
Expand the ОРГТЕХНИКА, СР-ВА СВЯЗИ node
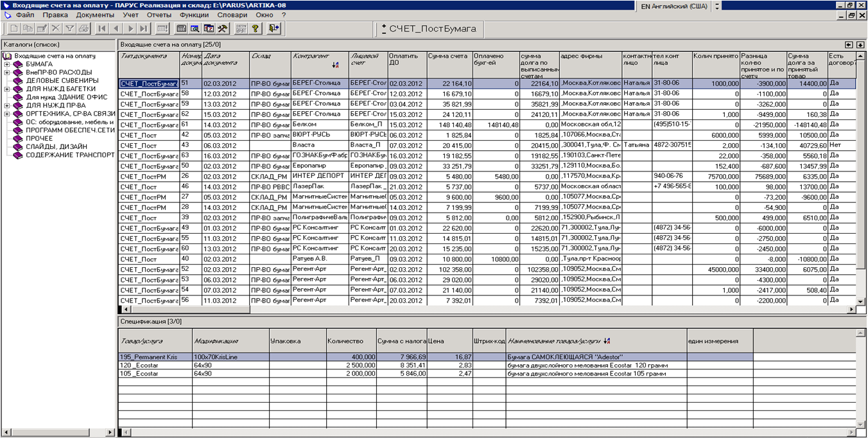point(7,114)
